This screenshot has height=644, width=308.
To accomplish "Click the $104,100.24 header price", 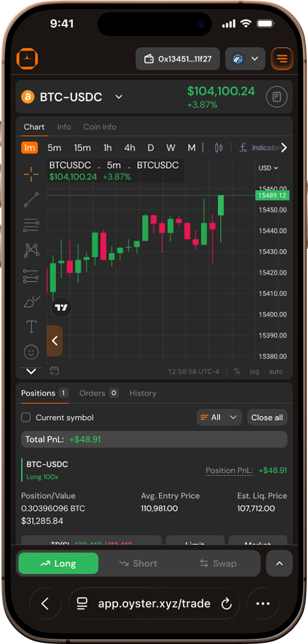I will (x=221, y=91).
